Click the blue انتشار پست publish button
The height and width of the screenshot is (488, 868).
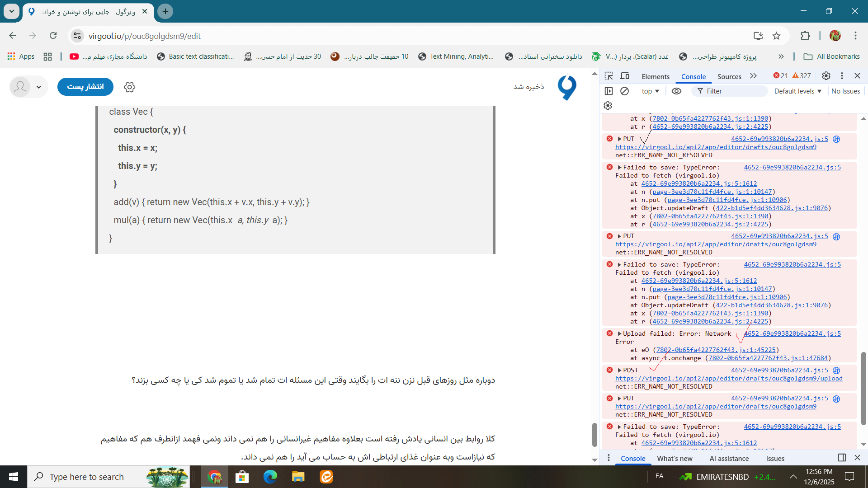(x=85, y=87)
